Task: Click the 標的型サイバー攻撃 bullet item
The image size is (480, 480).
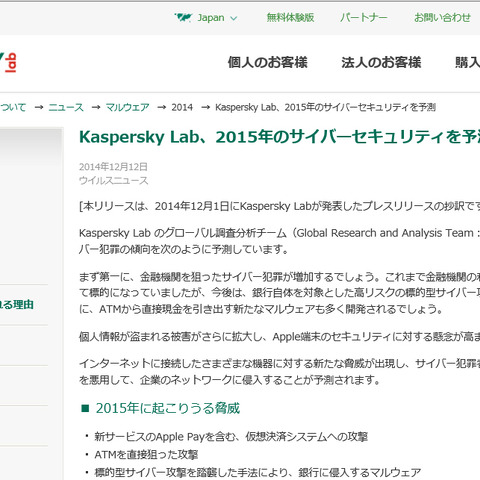Action: (258, 472)
